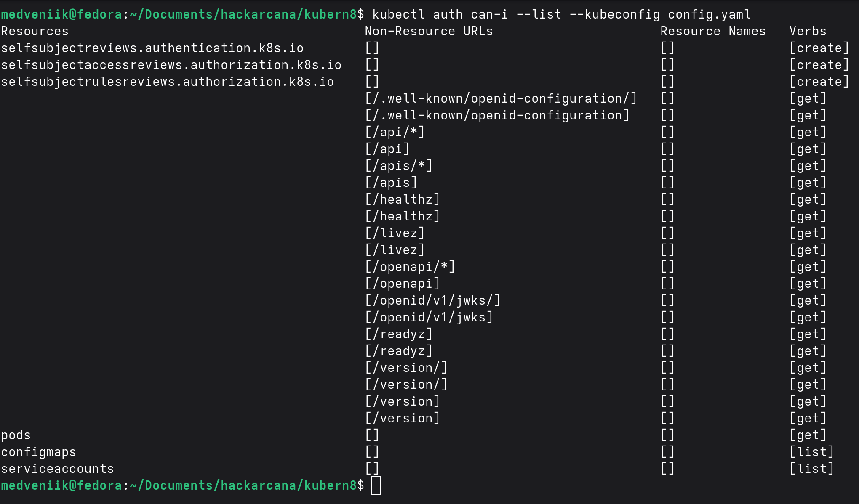
Task: Click the [/api/*] URL entry
Action: (x=395, y=132)
